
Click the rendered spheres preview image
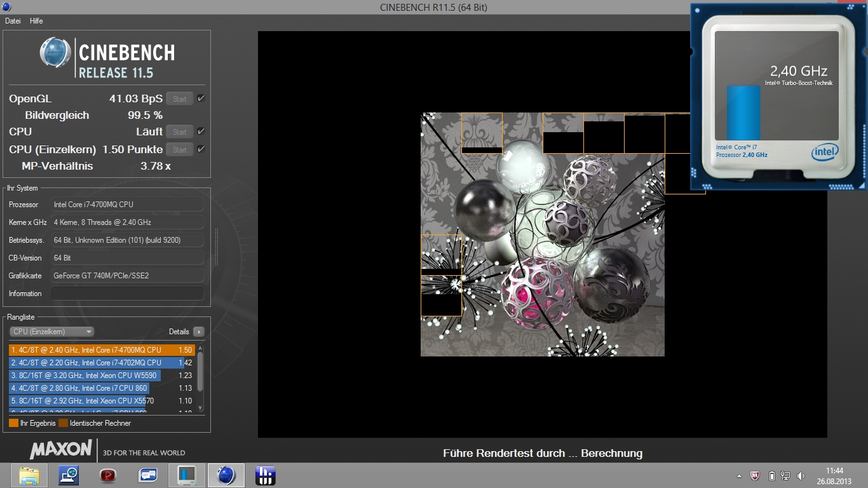(x=543, y=234)
